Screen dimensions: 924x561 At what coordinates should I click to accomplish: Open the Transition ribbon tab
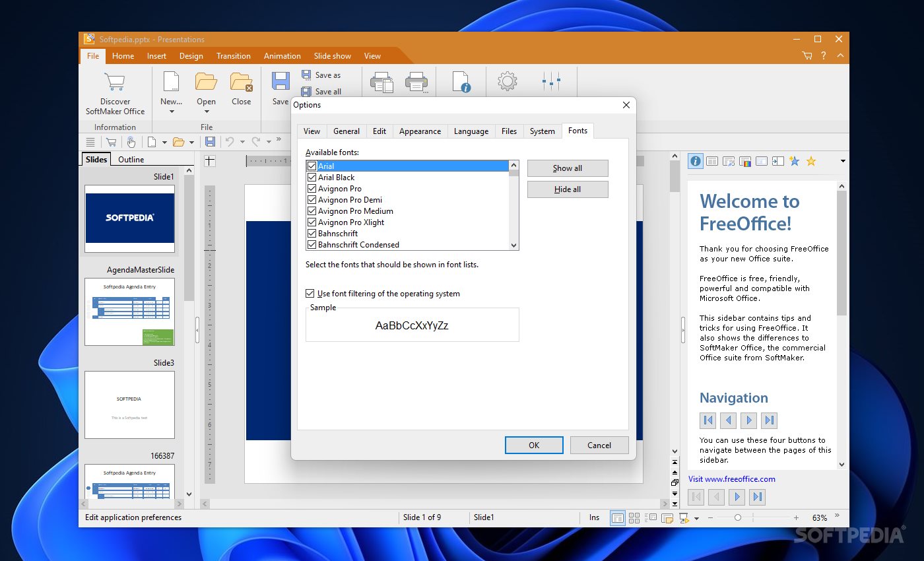(234, 56)
